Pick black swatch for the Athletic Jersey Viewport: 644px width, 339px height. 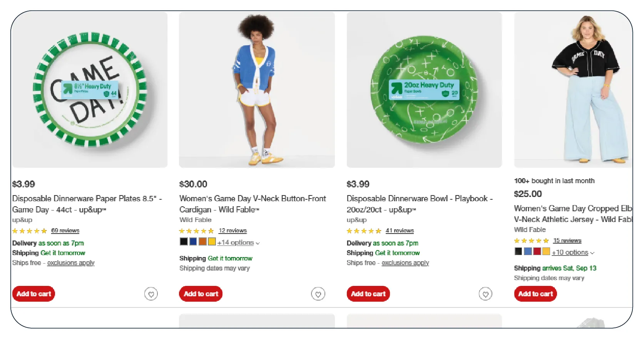[x=518, y=252]
